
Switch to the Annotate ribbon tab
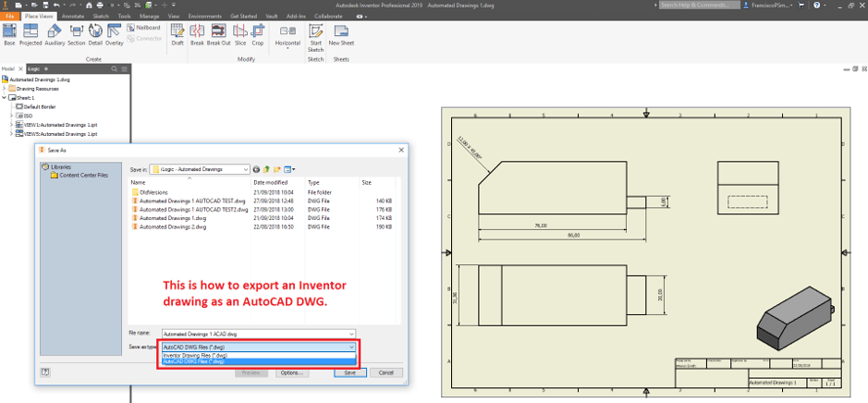pos(72,17)
